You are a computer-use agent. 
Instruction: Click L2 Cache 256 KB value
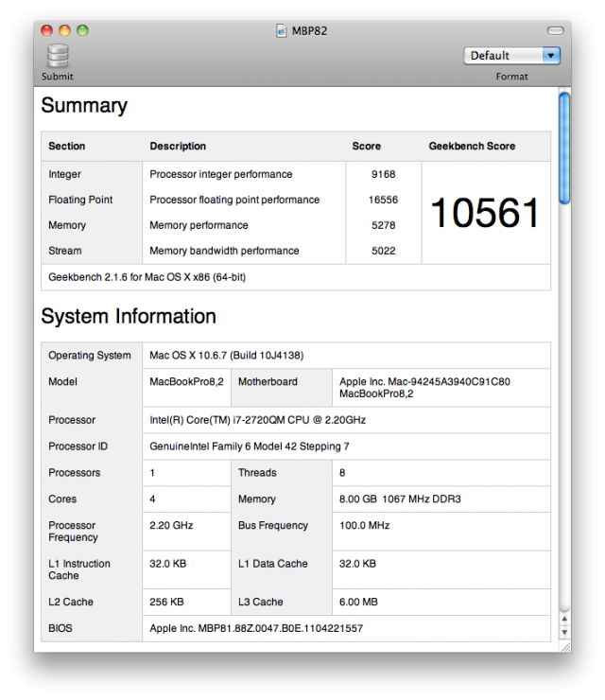(166, 602)
